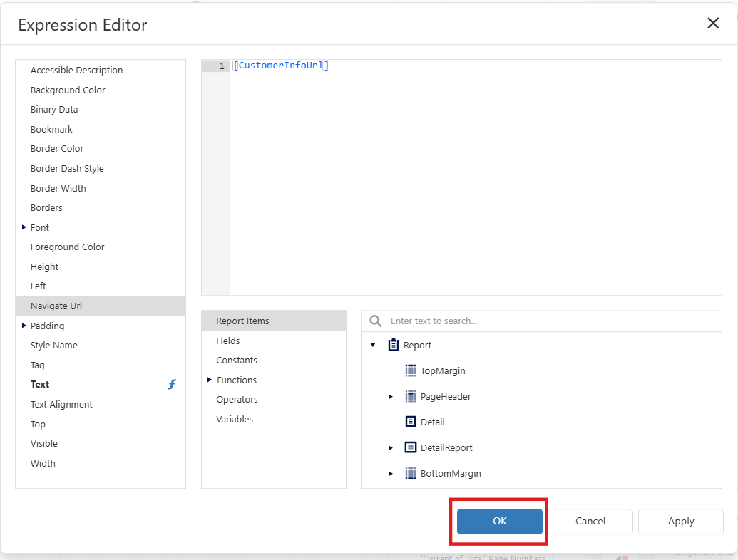The width and height of the screenshot is (738, 560).
Task: Click the PageHeader band icon
Action: point(410,396)
